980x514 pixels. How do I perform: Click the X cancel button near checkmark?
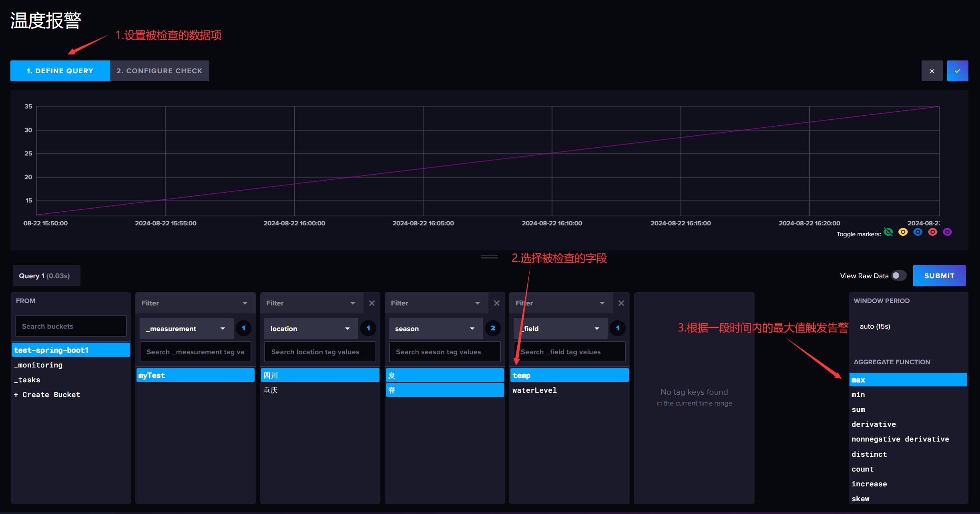tap(932, 71)
